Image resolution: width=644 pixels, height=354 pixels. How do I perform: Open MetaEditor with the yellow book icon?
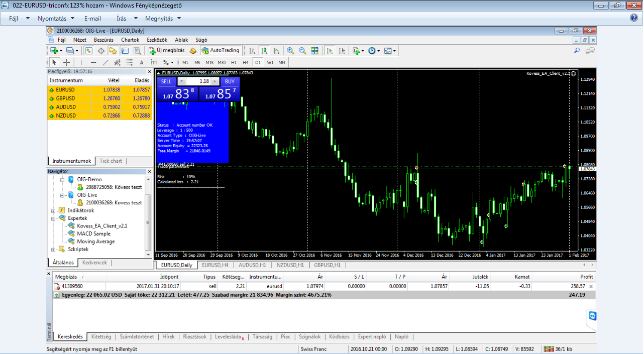(x=193, y=51)
